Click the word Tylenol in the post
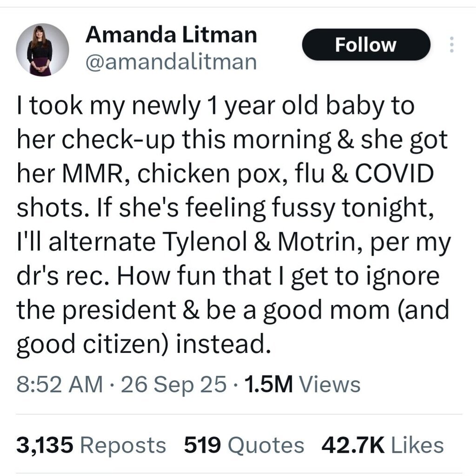The width and height of the screenshot is (476, 476). tap(211, 243)
